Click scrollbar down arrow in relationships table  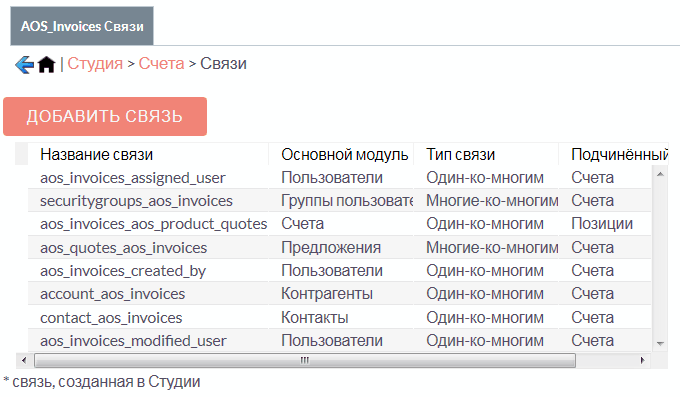point(660,344)
